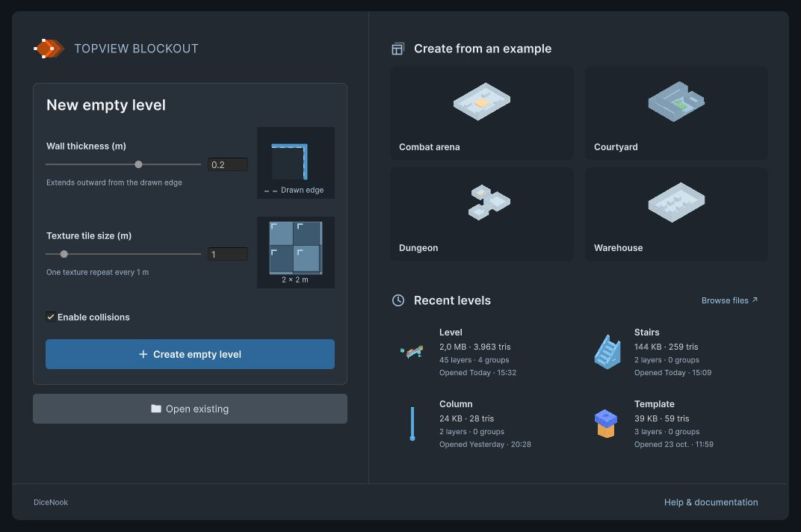Click the '45 layers · 4 groups' text

[474, 360]
